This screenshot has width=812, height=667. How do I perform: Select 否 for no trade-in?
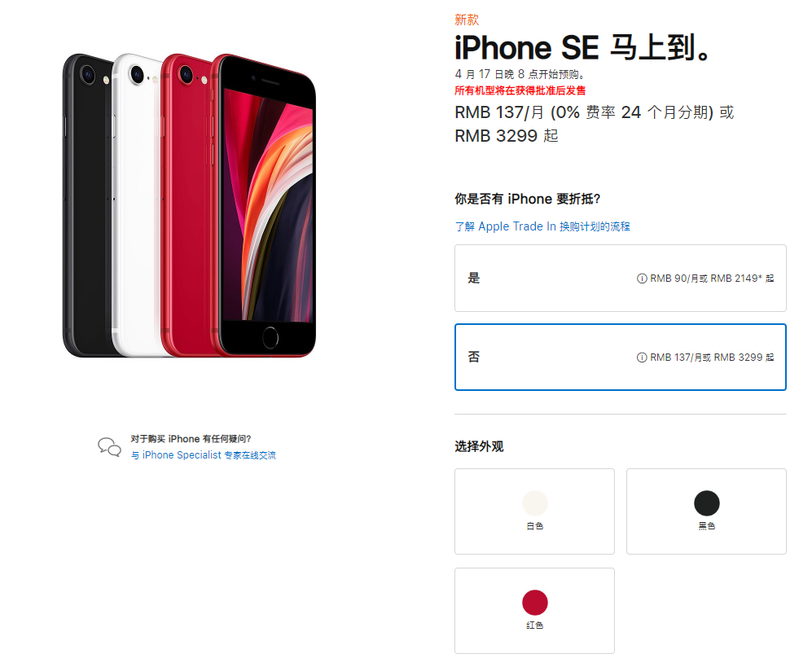point(621,357)
